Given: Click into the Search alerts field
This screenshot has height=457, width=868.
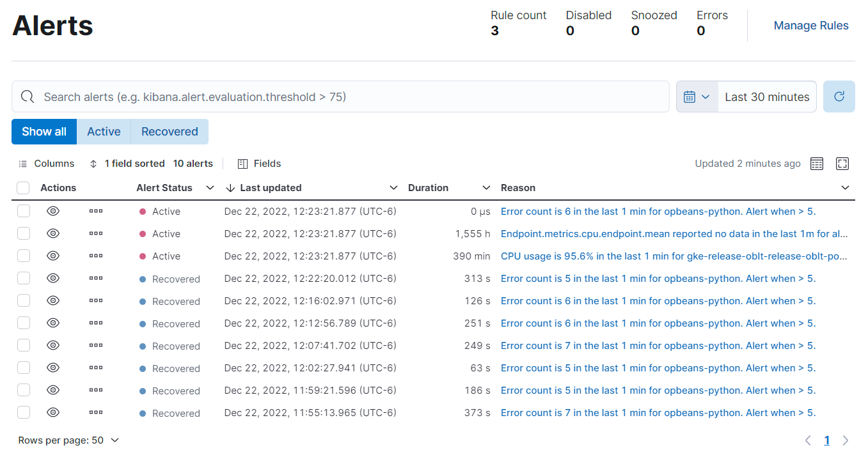Looking at the screenshot, I should [x=345, y=97].
